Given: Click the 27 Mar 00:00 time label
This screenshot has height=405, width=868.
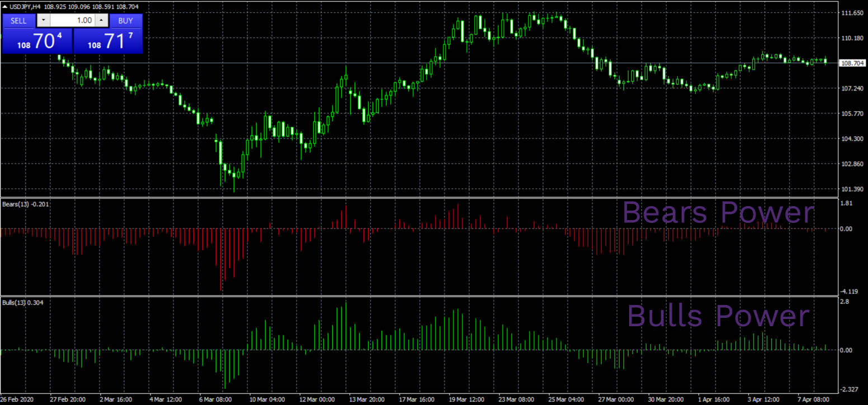Looking at the screenshot, I should pos(615,400).
